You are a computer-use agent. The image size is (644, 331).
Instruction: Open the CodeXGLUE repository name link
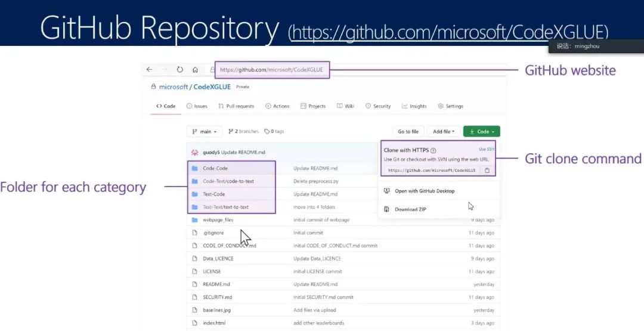coord(212,86)
